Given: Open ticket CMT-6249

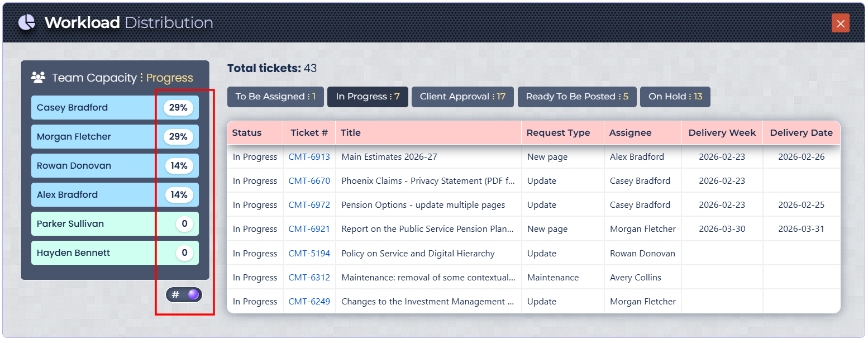Looking at the screenshot, I should pyautogui.click(x=309, y=302).
